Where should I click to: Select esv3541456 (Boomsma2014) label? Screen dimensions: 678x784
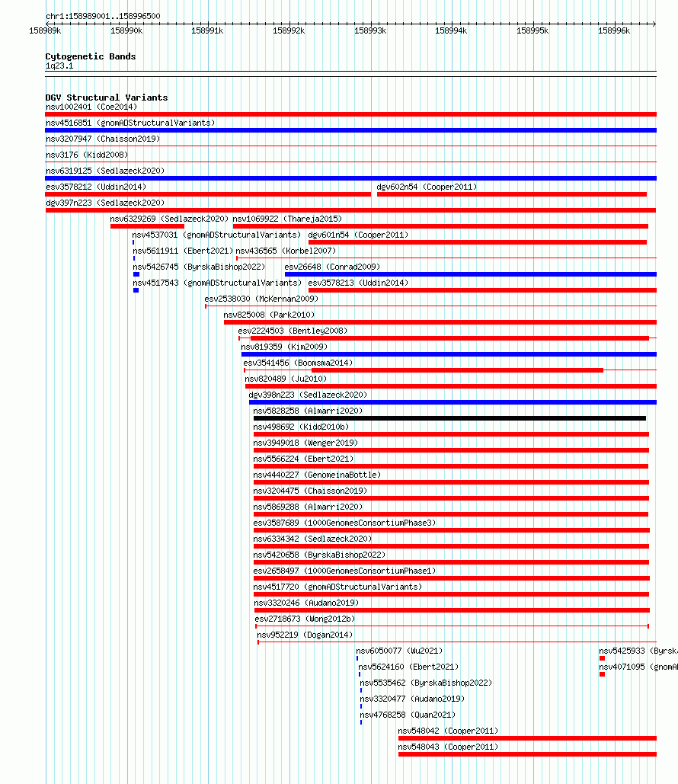(x=298, y=363)
